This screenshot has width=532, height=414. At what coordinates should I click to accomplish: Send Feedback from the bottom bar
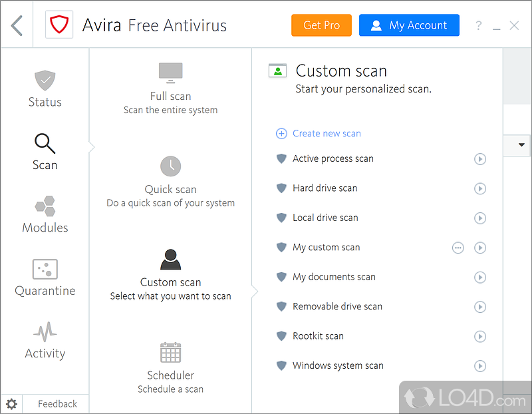tap(57, 404)
